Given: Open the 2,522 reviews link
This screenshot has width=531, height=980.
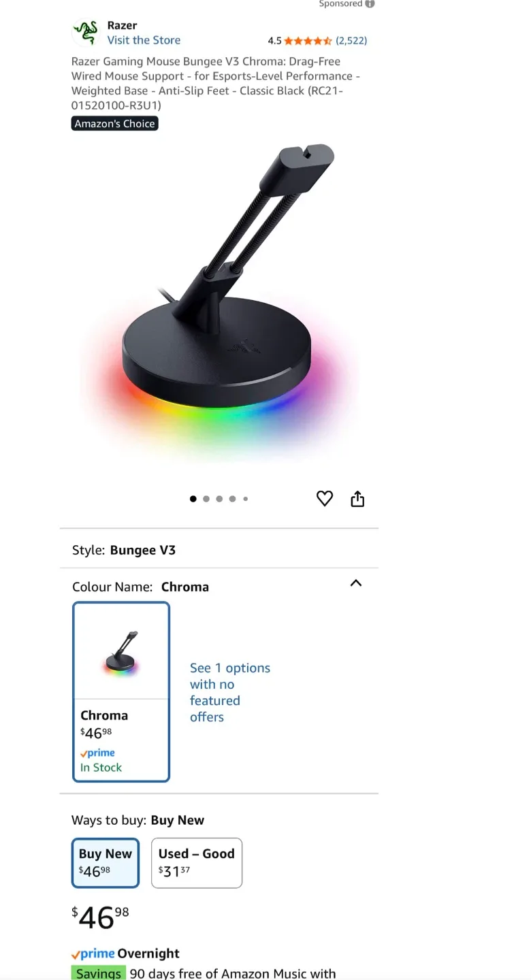Looking at the screenshot, I should click(351, 40).
